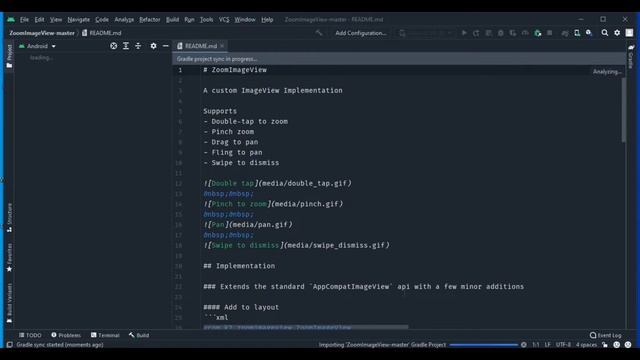Open the Code menu
This screenshot has height=360, width=640.
(x=102, y=20)
